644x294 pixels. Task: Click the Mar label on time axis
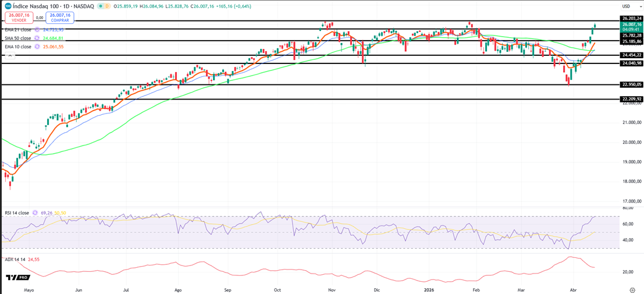(x=521, y=289)
